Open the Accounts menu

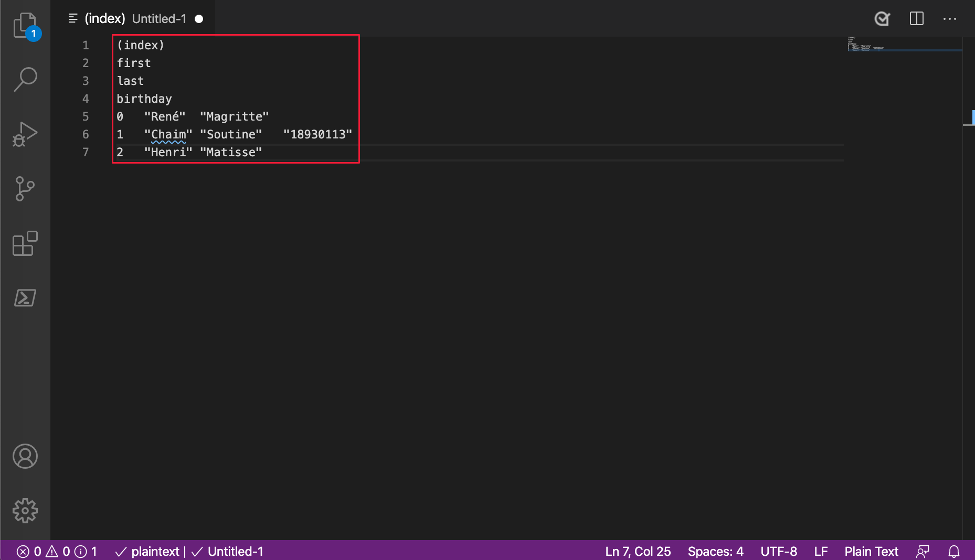[x=25, y=456]
